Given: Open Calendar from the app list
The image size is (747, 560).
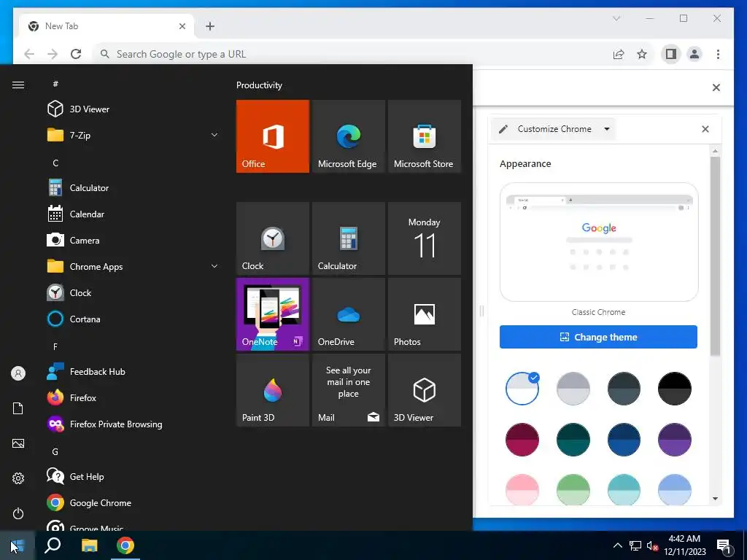Looking at the screenshot, I should click(x=133, y=214).
